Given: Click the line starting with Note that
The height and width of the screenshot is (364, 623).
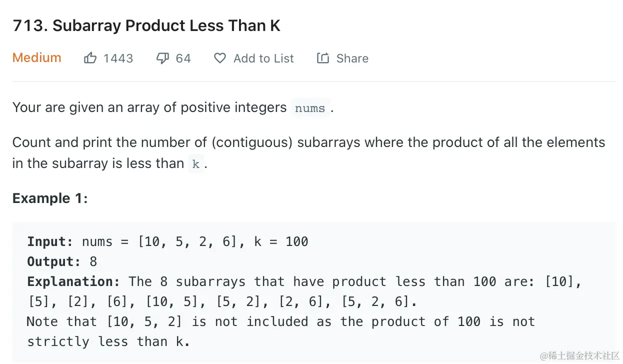Looking at the screenshot, I should (280, 322).
